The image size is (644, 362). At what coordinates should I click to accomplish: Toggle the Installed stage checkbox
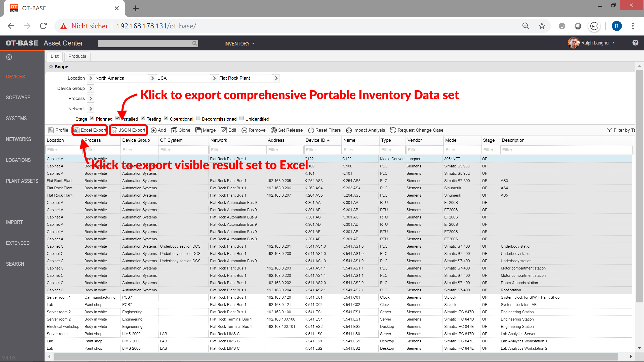coord(117,118)
